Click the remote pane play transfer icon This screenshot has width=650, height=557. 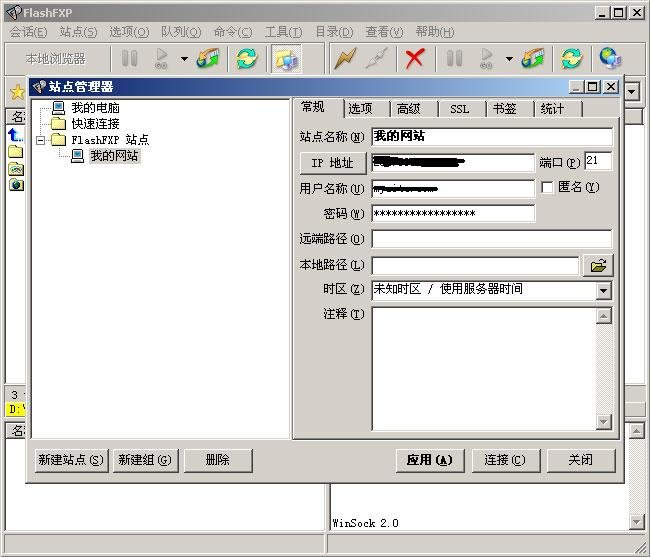click(x=486, y=59)
